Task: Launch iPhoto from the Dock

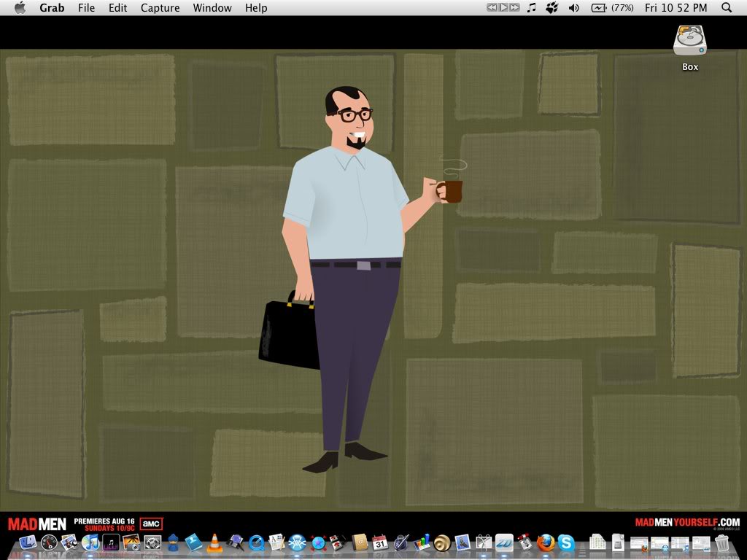Action: tap(131, 542)
